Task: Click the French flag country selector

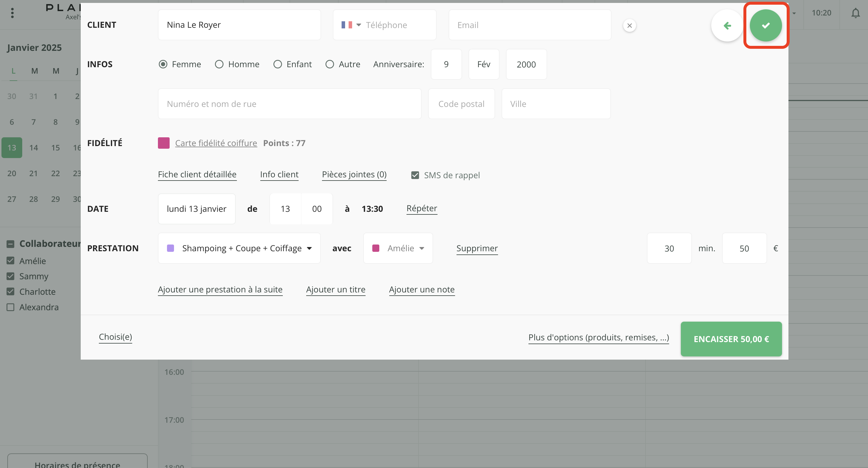Action: (x=350, y=25)
